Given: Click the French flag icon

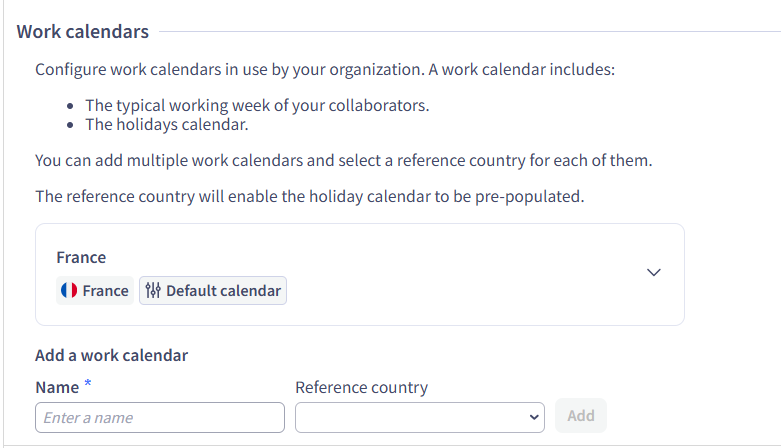Looking at the screenshot, I should point(70,291).
